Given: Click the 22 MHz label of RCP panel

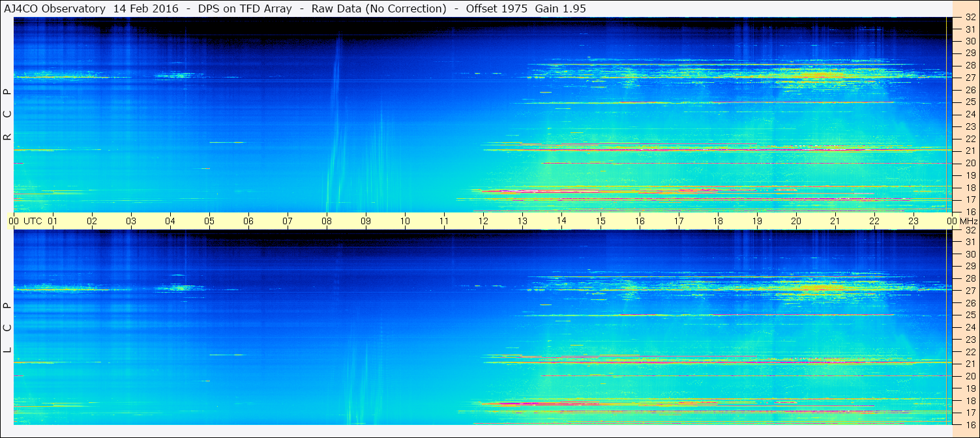Looking at the screenshot, I should pos(970,139).
